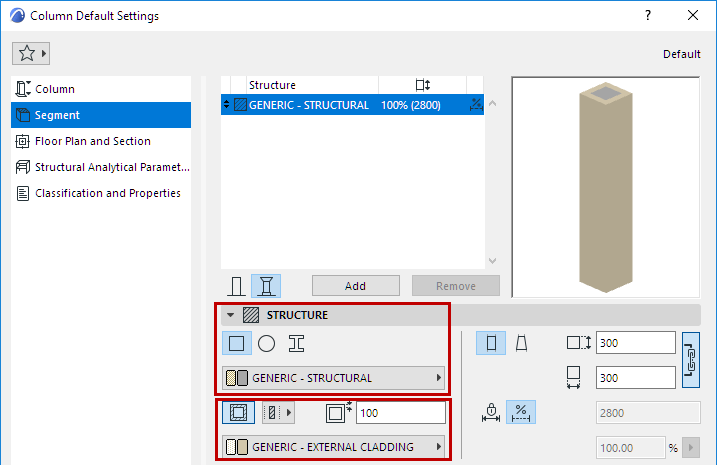Select the Column settings page
Viewport: 717px width, 465px height.
[x=101, y=89]
